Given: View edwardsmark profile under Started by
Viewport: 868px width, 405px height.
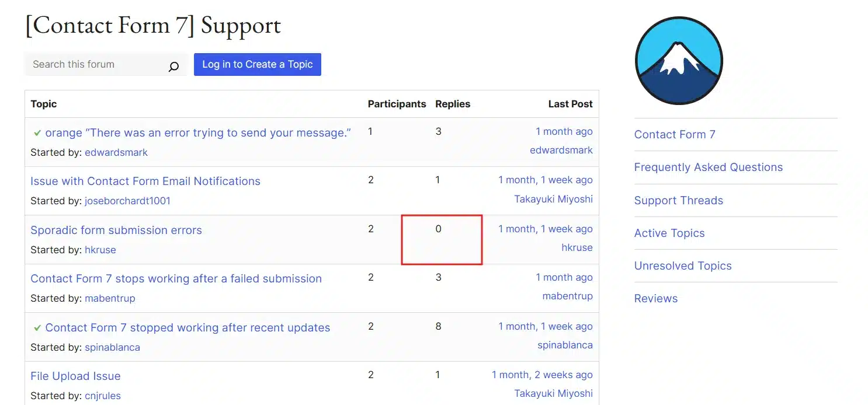Looking at the screenshot, I should pos(116,152).
